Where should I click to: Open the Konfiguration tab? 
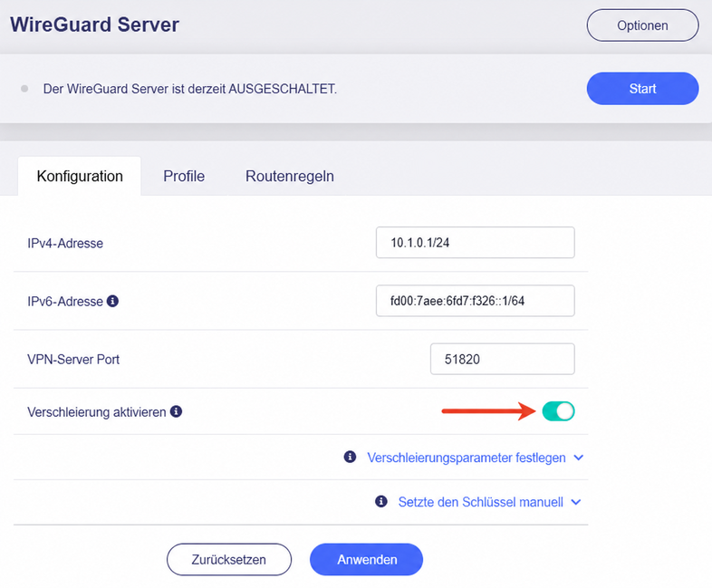pyautogui.click(x=80, y=176)
